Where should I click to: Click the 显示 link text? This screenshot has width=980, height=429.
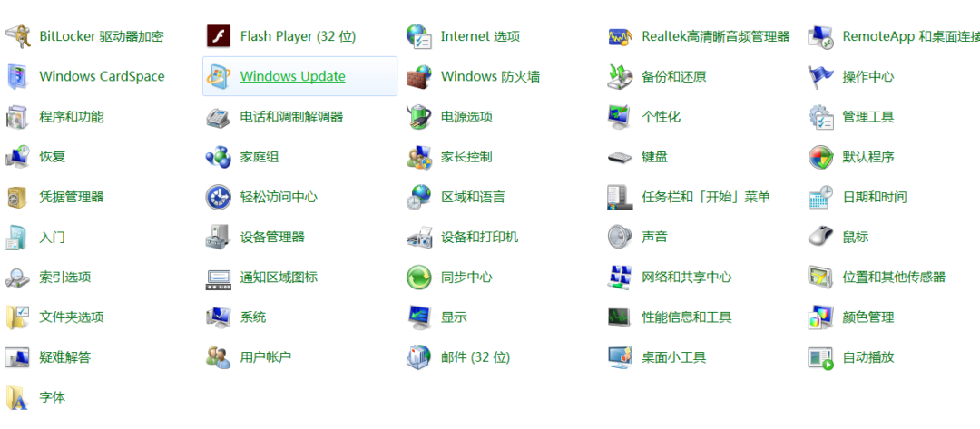click(454, 317)
